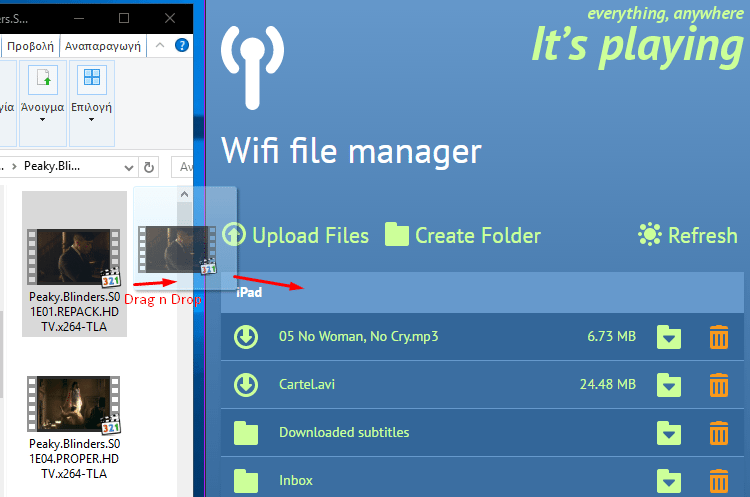Download 05 No Woman, No Cry.mp3 via arrow icon

click(x=246, y=337)
